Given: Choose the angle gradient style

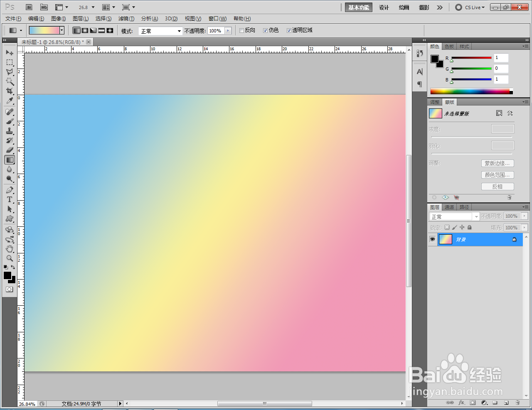Looking at the screenshot, I should click(x=93, y=31).
